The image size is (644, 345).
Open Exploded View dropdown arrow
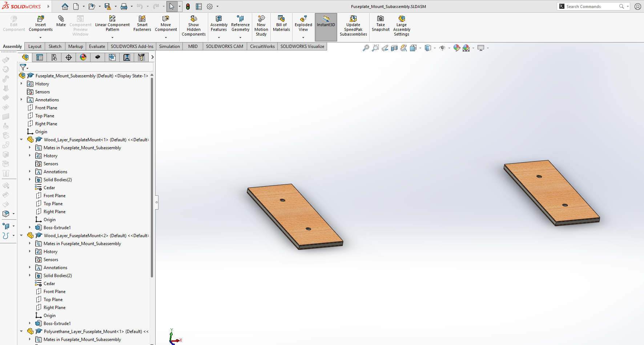pos(303,37)
